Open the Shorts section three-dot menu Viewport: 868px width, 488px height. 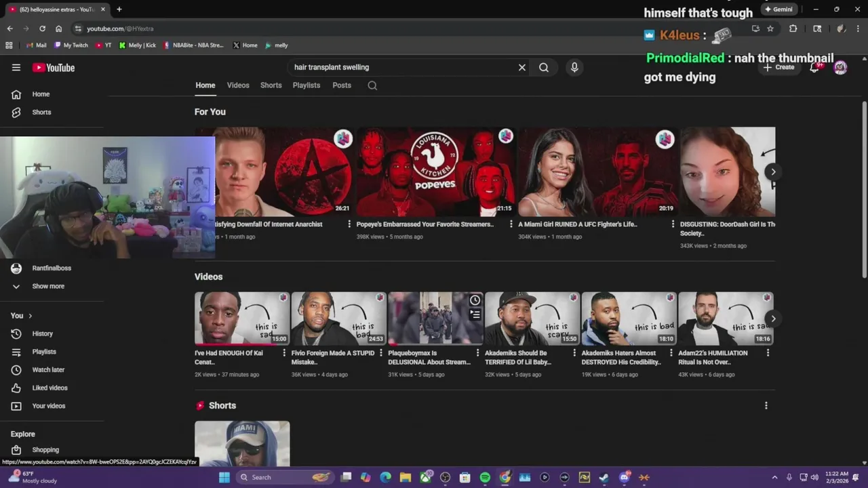(766, 405)
